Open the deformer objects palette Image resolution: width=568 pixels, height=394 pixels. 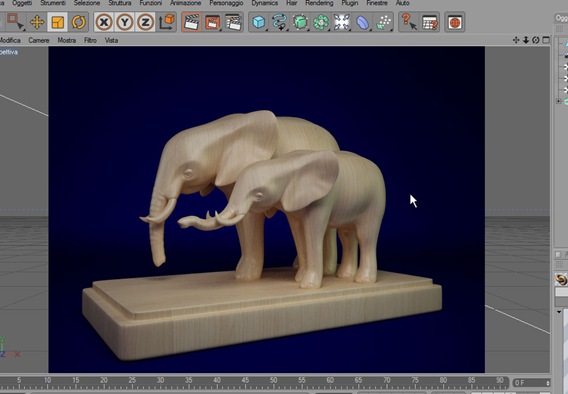coord(362,22)
